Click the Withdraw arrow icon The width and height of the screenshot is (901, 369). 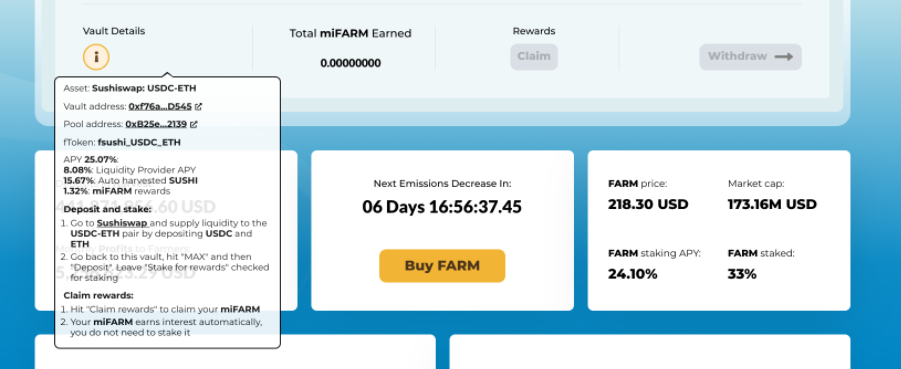[784, 57]
